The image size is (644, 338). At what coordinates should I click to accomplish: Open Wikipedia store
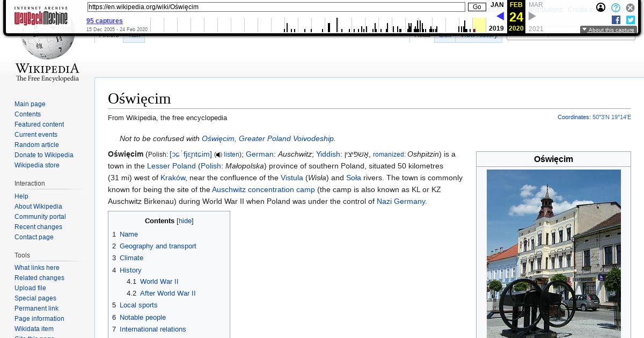pos(37,165)
